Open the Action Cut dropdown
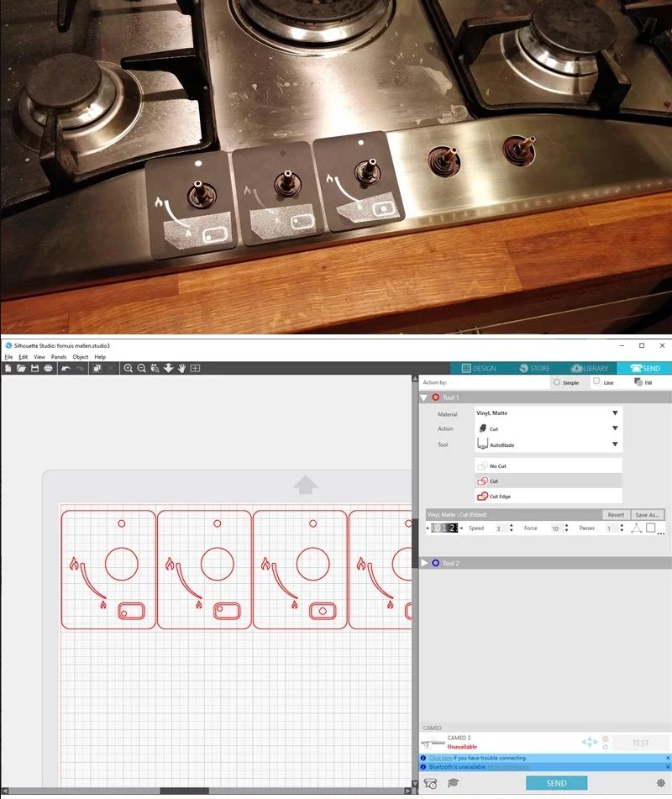This screenshot has height=799, width=672. coord(549,428)
